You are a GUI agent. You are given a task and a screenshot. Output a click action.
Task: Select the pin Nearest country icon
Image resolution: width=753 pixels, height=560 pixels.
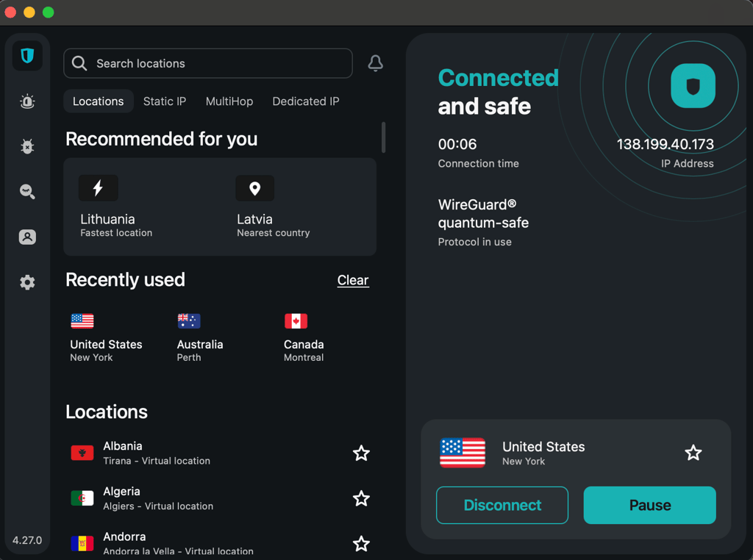tap(255, 188)
